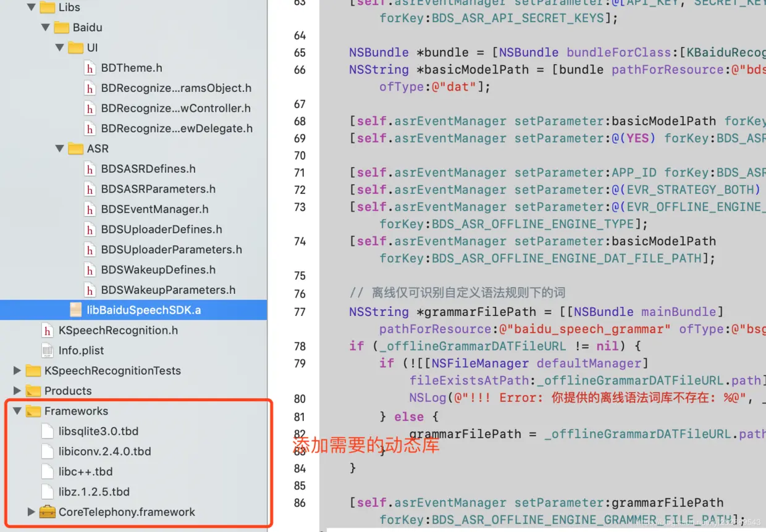The height and width of the screenshot is (532, 766).
Task: Collapse the UI folder disclosure triangle
Action: [60, 48]
